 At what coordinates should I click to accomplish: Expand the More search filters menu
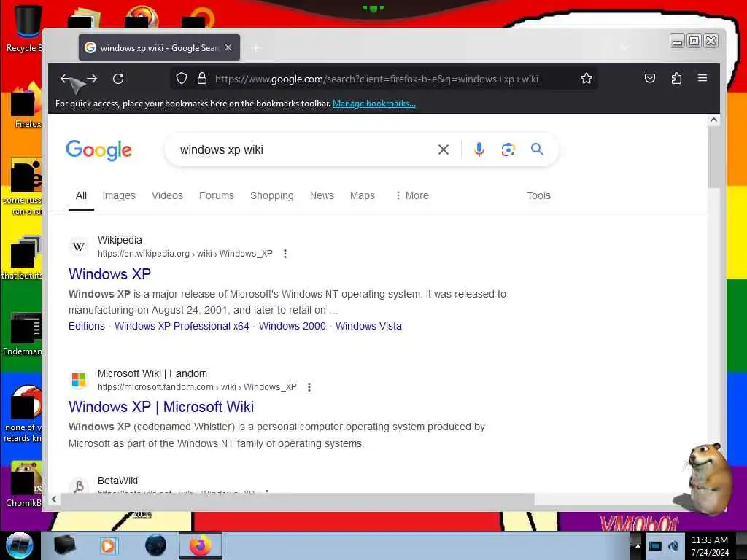(x=412, y=195)
